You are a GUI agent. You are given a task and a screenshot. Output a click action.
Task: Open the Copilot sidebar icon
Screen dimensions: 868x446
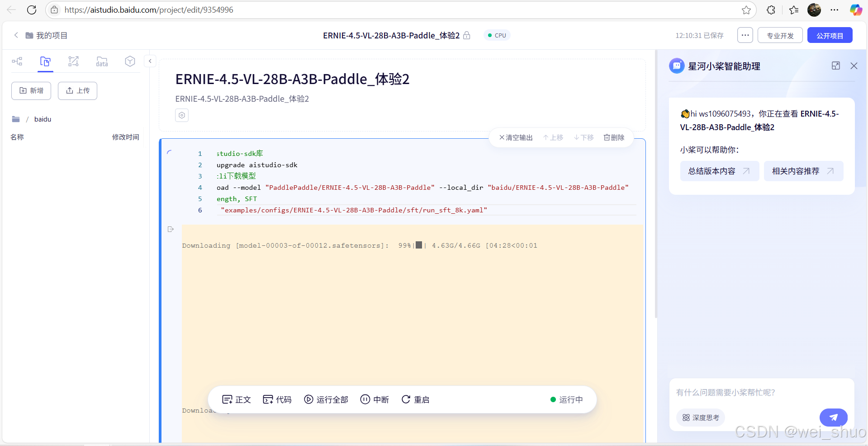pyautogui.click(x=856, y=10)
